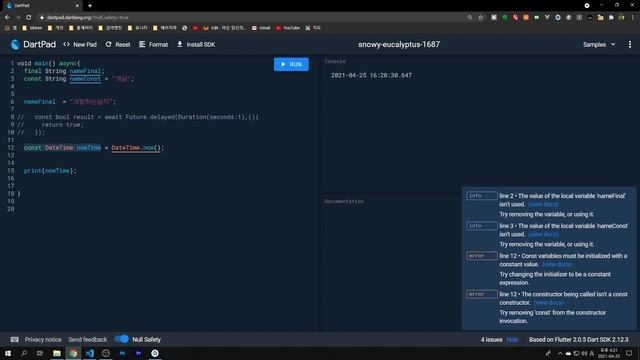Open view docs link for nameFinal info
This screenshot has height=360, width=640.
[543, 204]
